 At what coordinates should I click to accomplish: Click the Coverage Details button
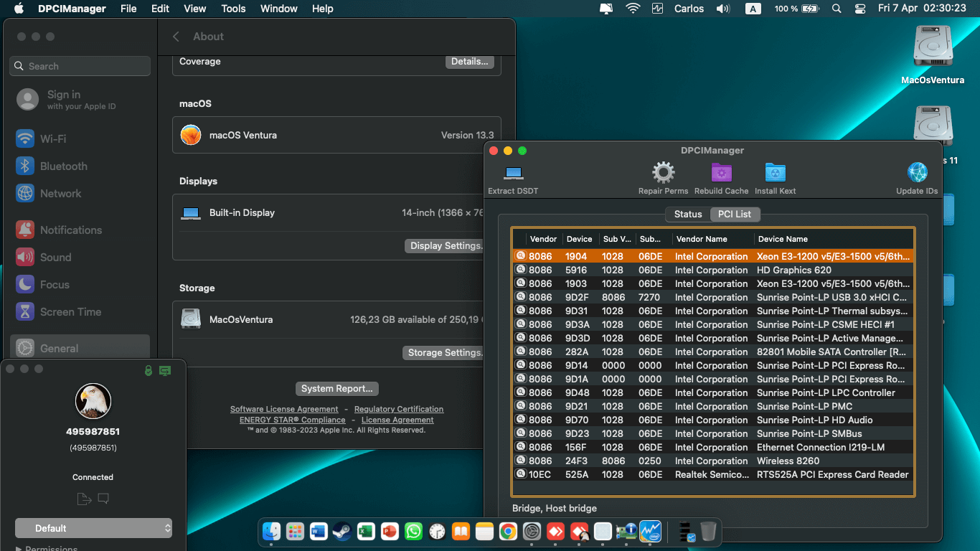coord(470,62)
